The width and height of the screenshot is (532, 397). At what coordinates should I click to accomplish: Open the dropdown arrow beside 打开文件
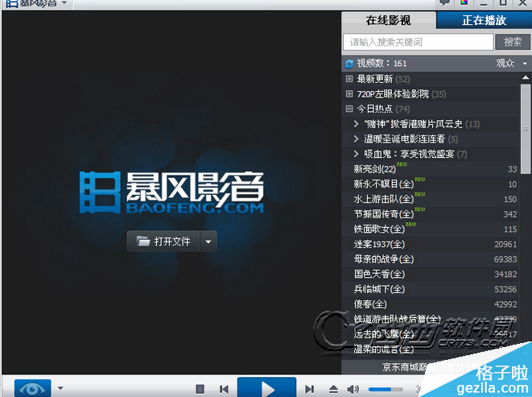point(208,242)
